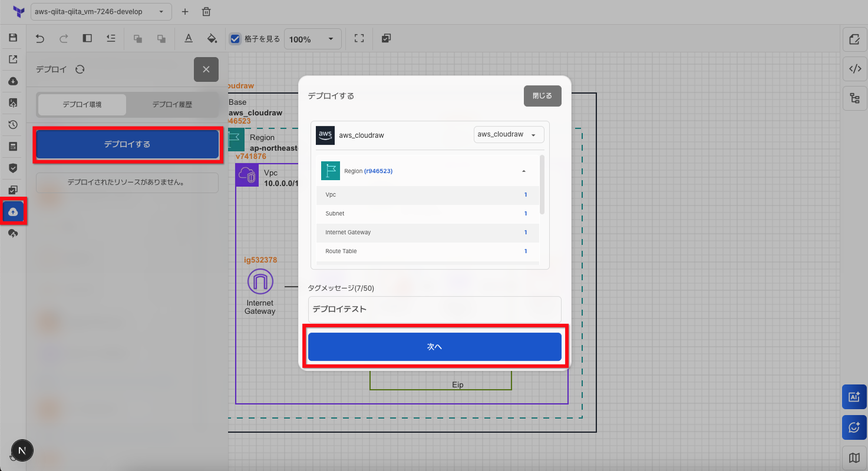Switch to the デプロイ履歴 tab
This screenshot has height=471, width=868.
point(172,104)
